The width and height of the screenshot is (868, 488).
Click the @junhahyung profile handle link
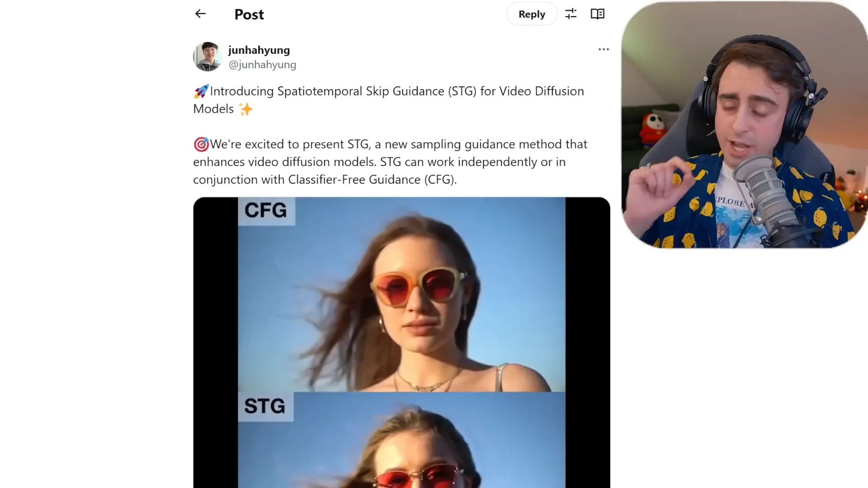click(x=262, y=64)
